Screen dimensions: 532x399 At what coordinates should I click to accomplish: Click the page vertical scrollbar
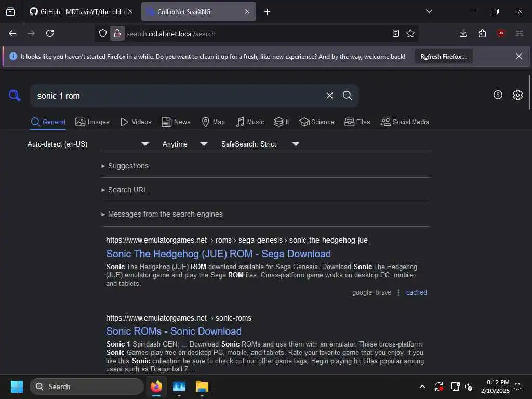click(x=529, y=92)
